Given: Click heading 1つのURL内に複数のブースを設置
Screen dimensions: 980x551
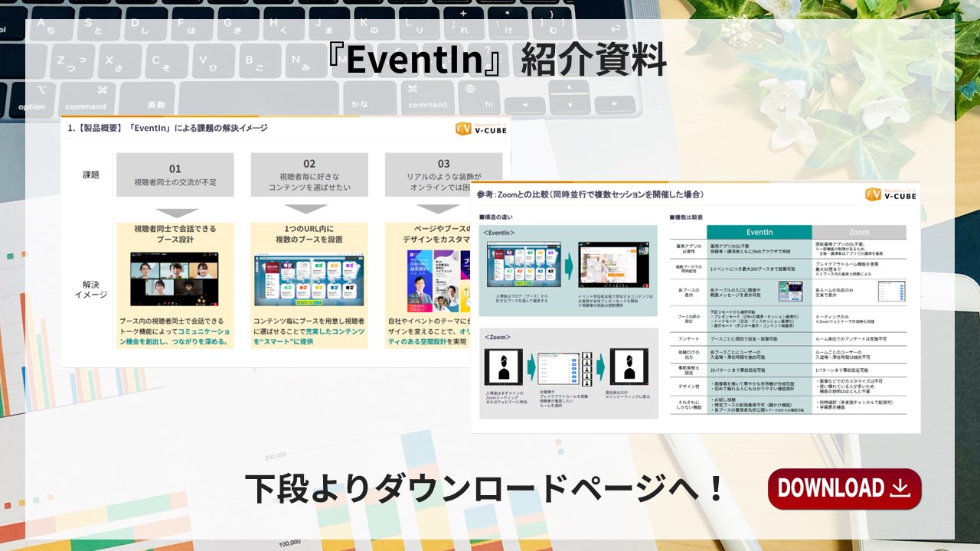Looking at the screenshot, I should [309, 235].
